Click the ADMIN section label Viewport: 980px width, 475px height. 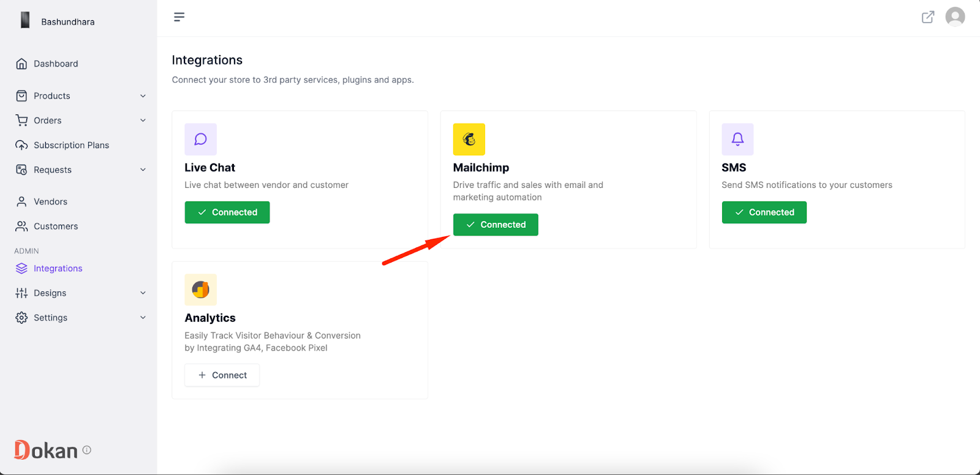point(26,251)
